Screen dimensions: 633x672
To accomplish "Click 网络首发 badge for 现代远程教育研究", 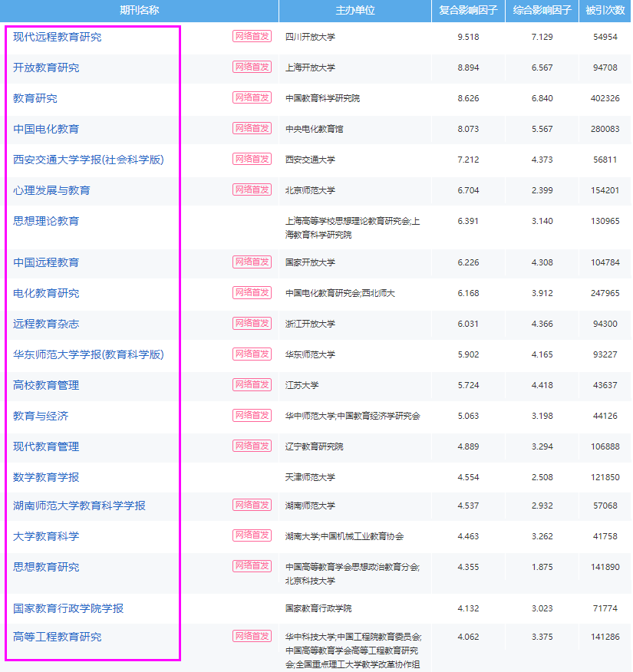I will point(252,36).
